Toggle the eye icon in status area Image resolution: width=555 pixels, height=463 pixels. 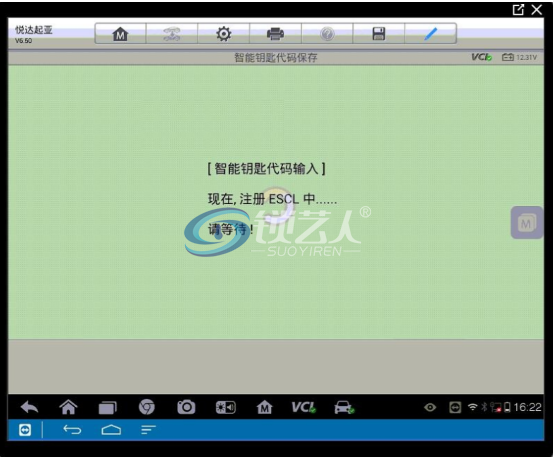[x=430, y=408]
